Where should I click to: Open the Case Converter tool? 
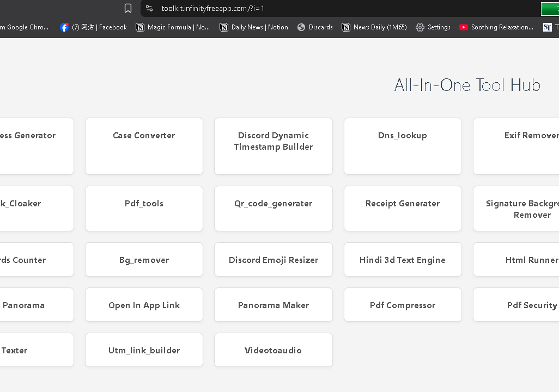pyautogui.click(x=144, y=146)
